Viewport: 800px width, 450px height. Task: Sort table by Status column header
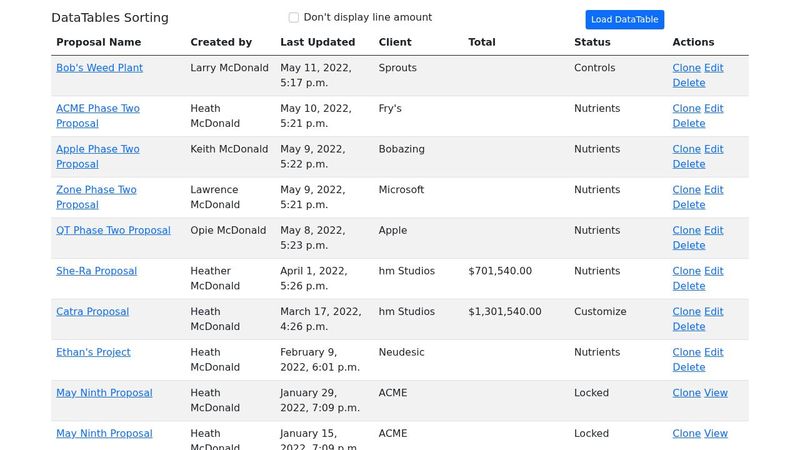pyautogui.click(x=592, y=42)
